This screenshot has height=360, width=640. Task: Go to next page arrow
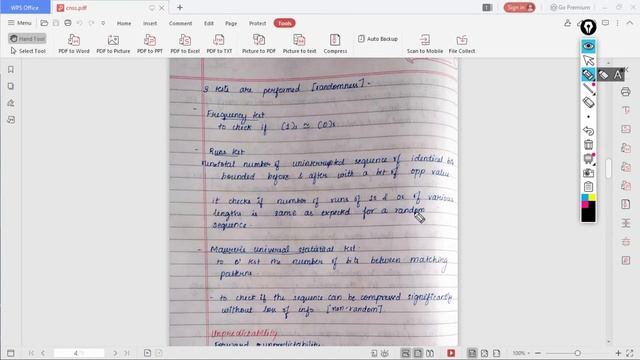[115, 353]
